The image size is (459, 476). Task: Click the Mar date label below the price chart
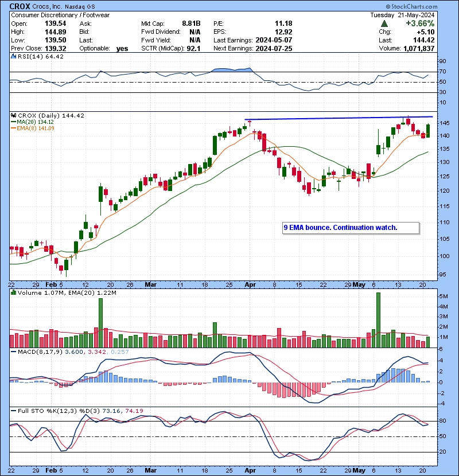tap(151, 285)
